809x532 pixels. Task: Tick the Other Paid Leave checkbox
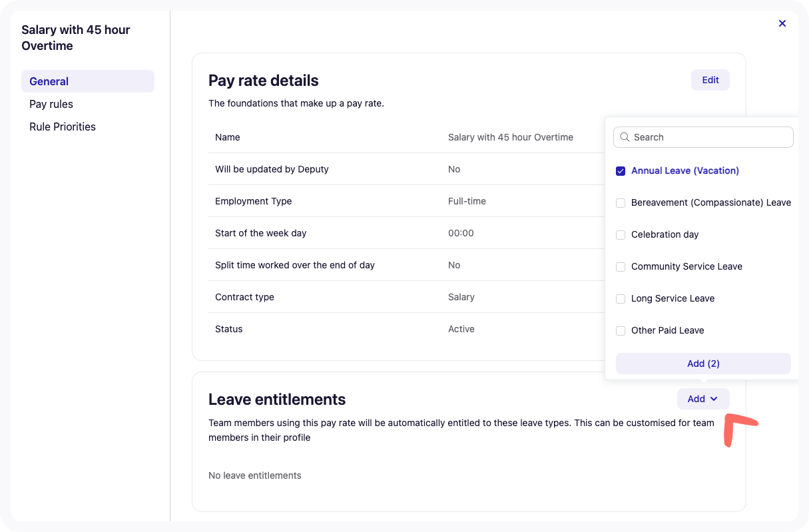621,330
